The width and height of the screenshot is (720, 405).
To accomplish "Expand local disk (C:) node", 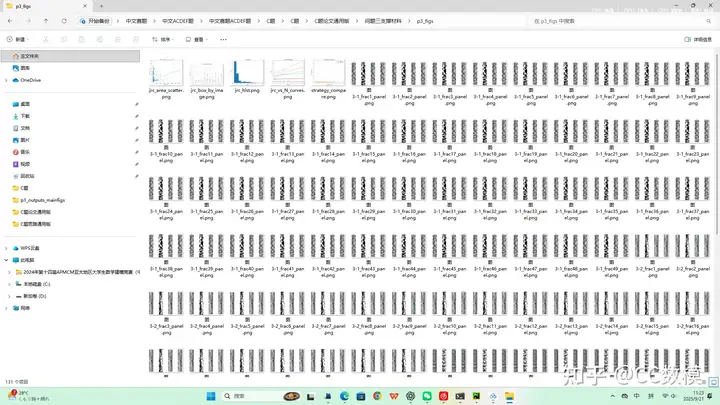I will tap(9, 284).
